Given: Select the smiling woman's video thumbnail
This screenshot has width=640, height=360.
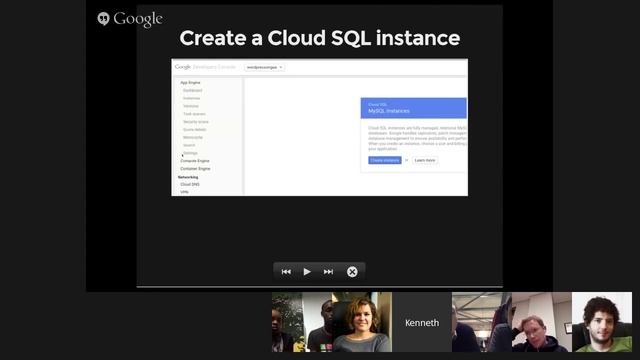Looking at the screenshot, I should coord(362,322).
